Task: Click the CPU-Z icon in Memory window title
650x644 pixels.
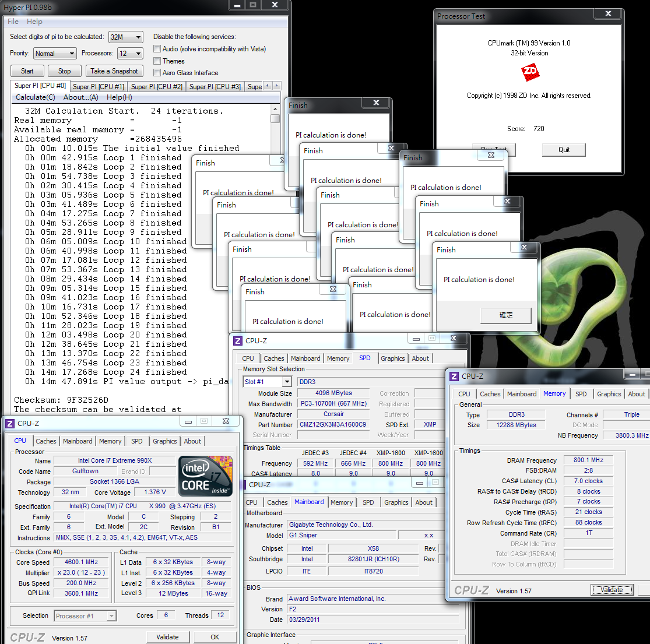Action: coord(454,376)
